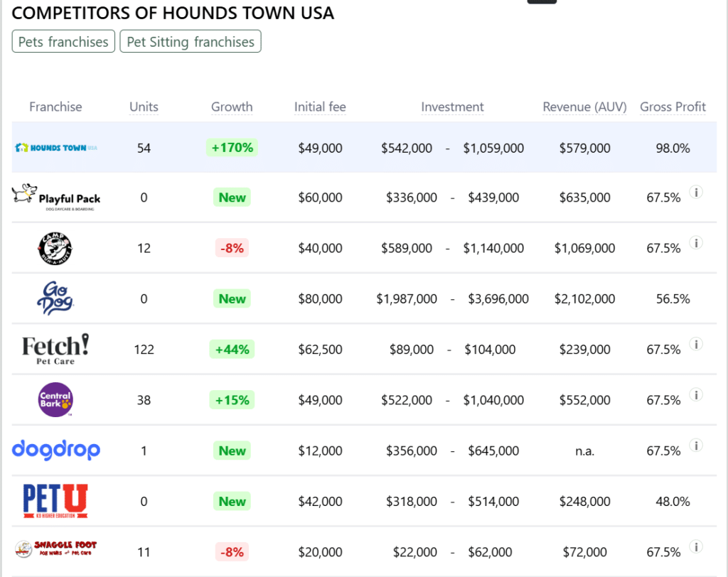This screenshot has width=728, height=577.
Task: Select the $239,000 revenue value
Action: 584,349
